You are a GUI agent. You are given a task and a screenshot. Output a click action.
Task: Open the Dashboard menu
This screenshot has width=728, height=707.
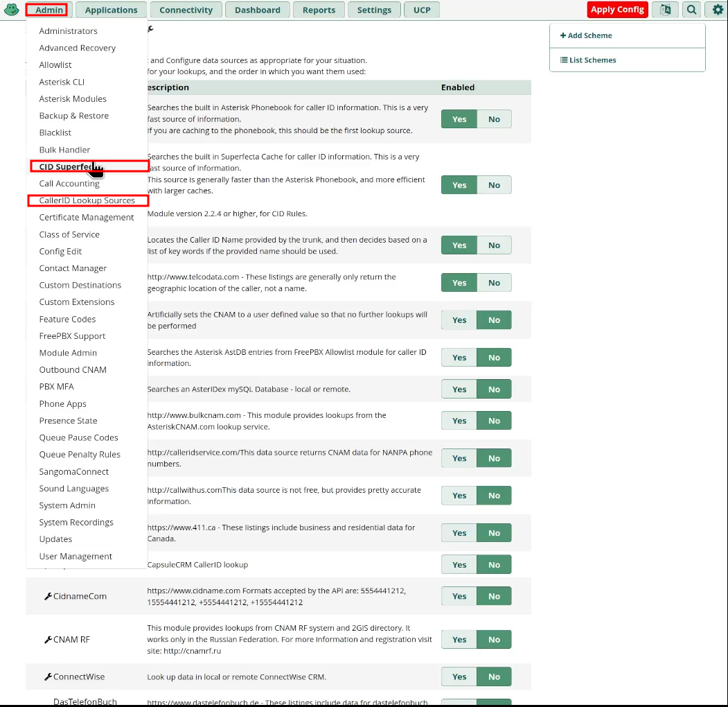257,10
